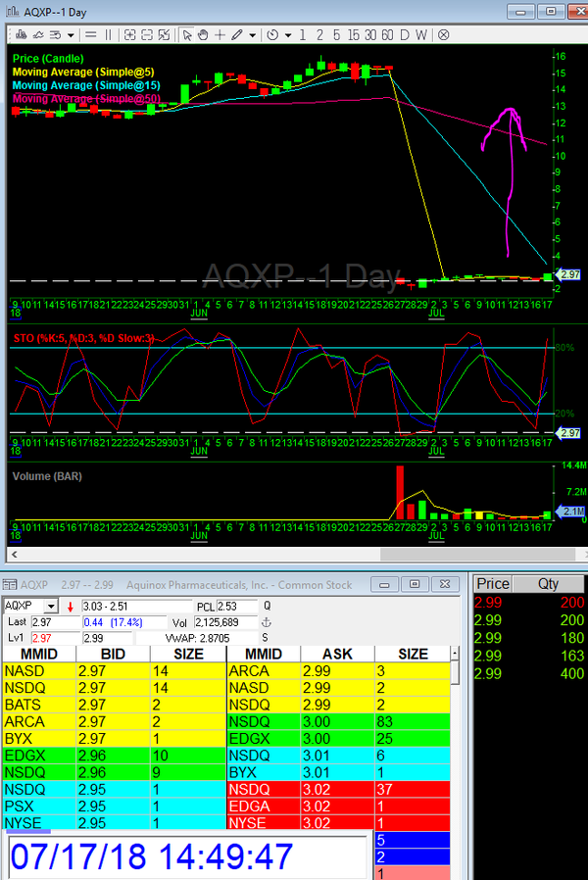Click the circled X icon in chart toolbar
The width and height of the screenshot is (588, 880).
(443, 34)
